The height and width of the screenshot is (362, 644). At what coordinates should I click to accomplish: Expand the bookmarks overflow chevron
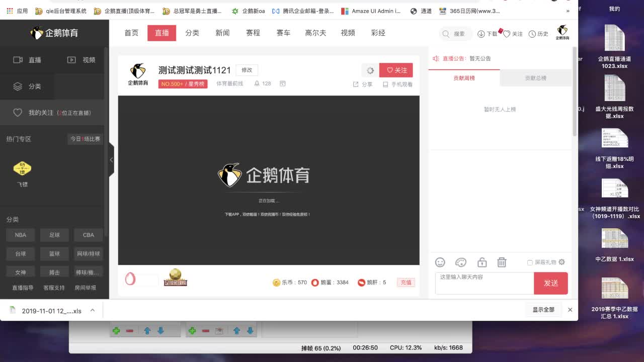[x=568, y=11]
